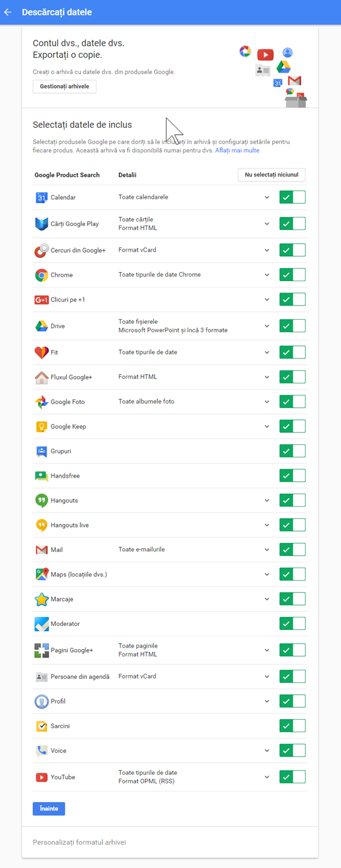Click the YouTube play icon in list
This screenshot has width=341, height=868.
tap(41, 777)
